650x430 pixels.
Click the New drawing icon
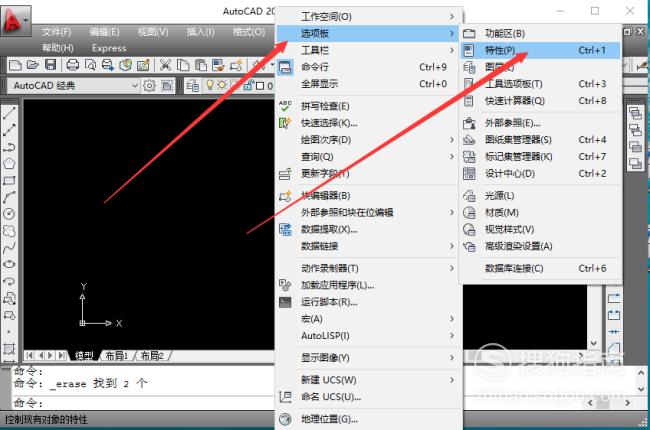tap(15, 65)
